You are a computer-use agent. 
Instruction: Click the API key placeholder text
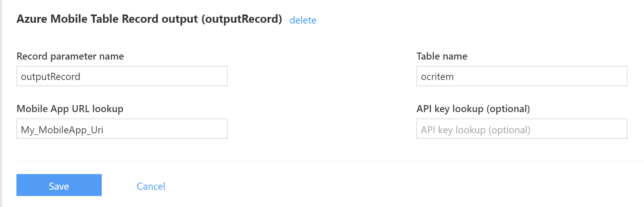tap(475, 130)
